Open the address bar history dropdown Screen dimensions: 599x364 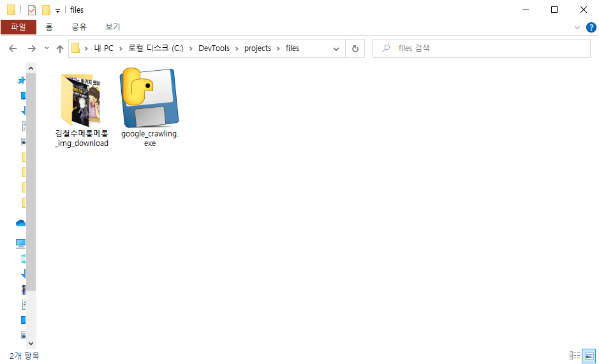click(336, 48)
